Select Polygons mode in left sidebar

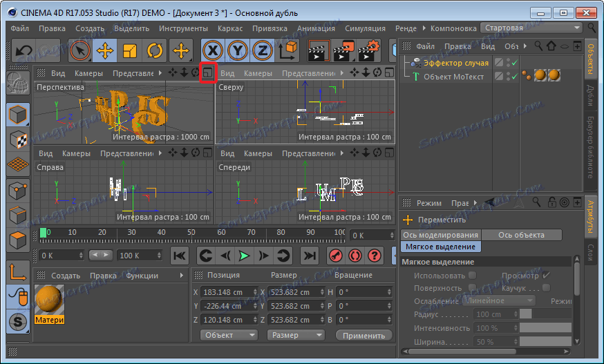point(18,240)
